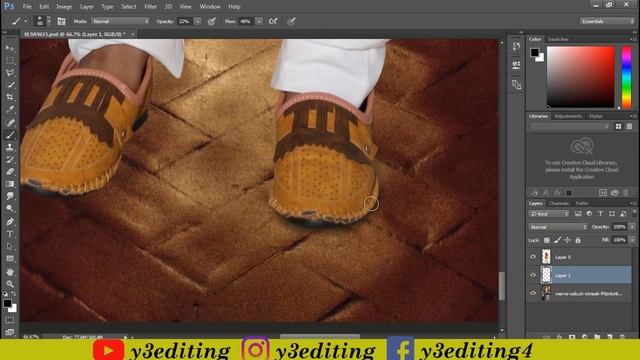The height and width of the screenshot is (360, 640).
Task: Select the Lasso tool
Action: (10, 73)
